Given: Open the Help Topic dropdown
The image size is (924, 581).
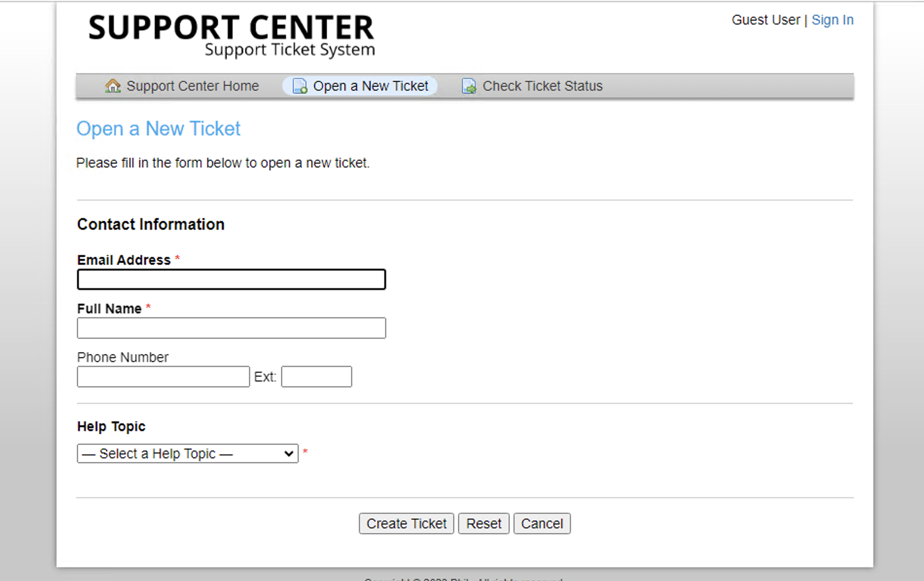Looking at the screenshot, I should (x=187, y=453).
